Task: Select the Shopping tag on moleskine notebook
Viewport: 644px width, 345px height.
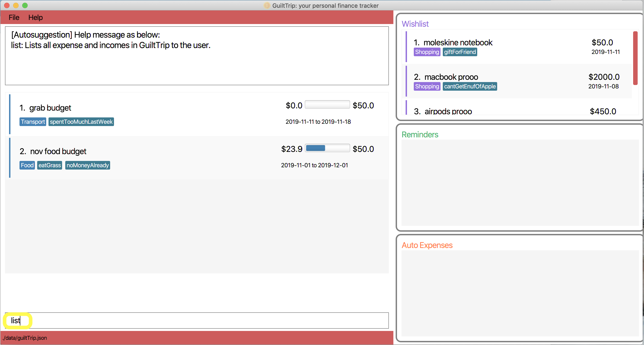Action: click(x=426, y=52)
